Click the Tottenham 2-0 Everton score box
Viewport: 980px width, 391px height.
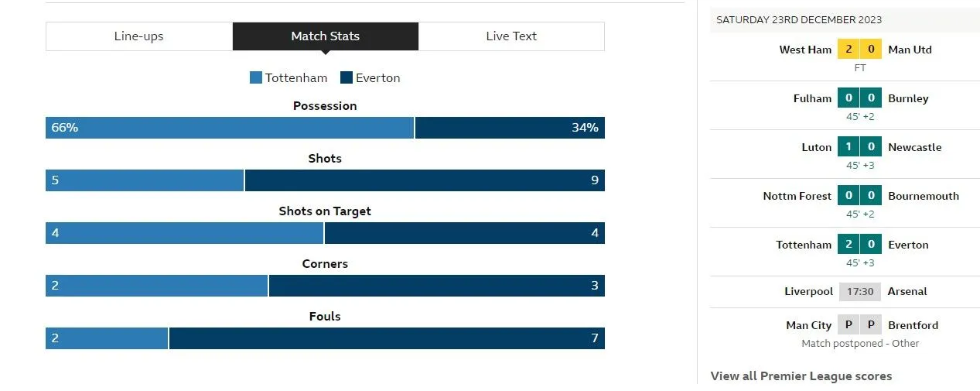pos(859,245)
